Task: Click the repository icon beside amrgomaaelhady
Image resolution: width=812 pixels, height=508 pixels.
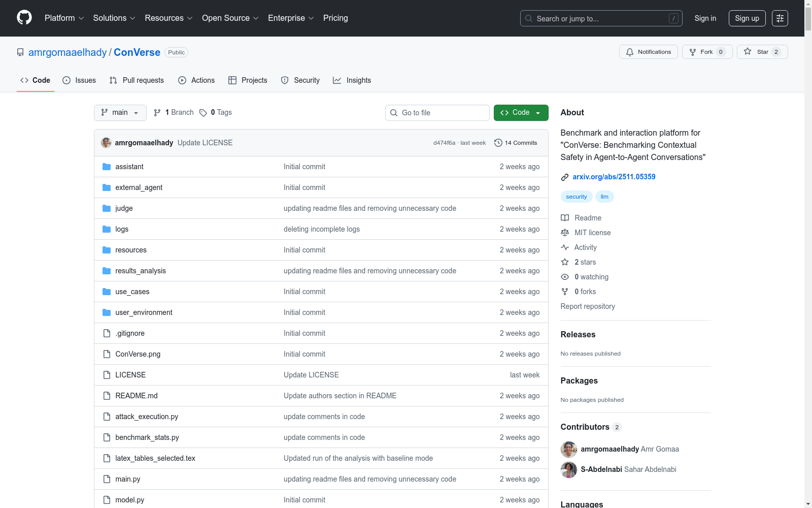Action: pyautogui.click(x=20, y=52)
